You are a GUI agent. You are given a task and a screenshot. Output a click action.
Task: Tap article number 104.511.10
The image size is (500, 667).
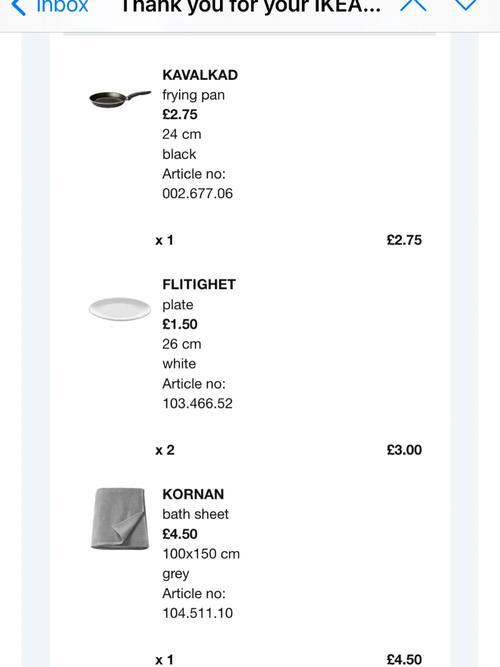coord(197,613)
